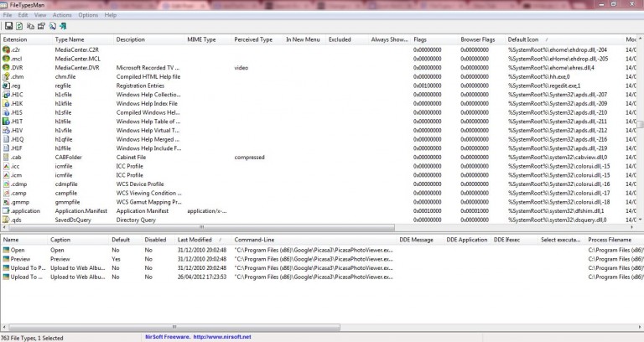
Task: Sort by the MIME Type column header
Action: point(201,39)
